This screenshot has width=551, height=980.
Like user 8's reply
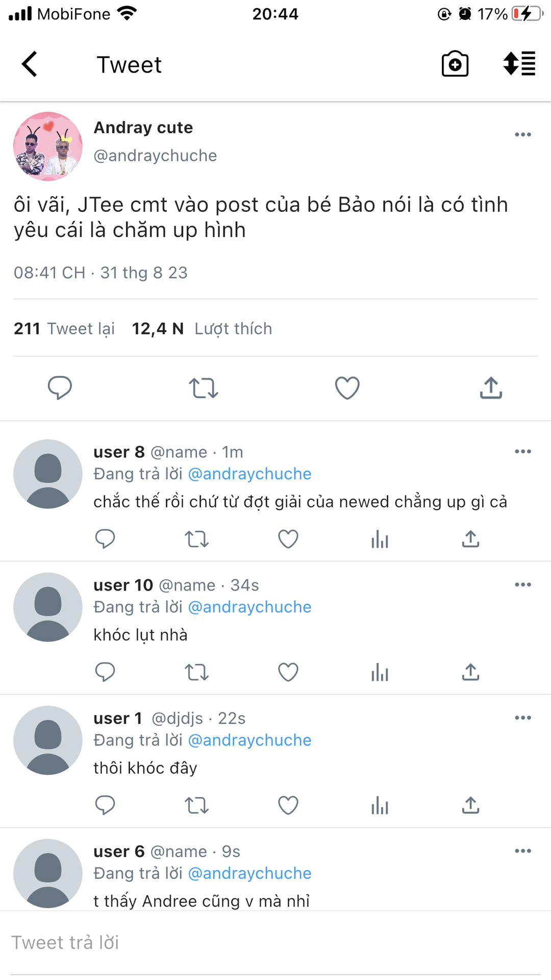tap(288, 539)
